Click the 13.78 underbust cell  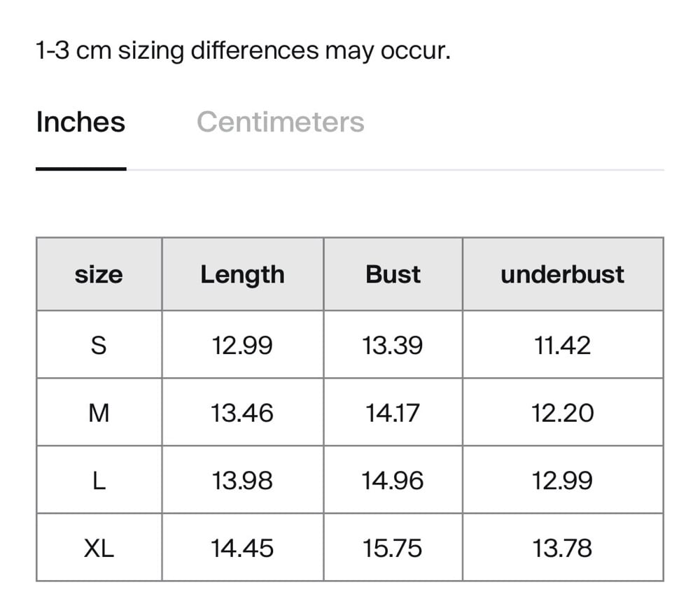(562, 548)
